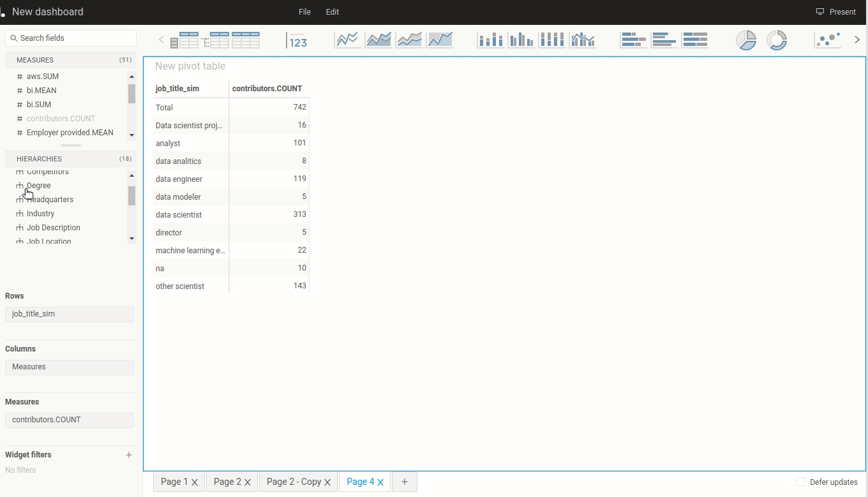Choose the donut chart widget
Viewport: 868px width, 497px height.
point(777,40)
